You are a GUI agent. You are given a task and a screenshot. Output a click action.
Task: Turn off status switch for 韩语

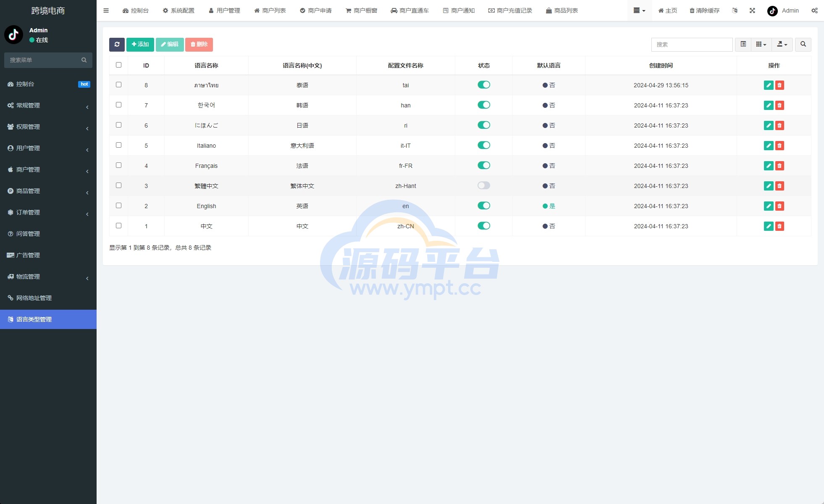click(484, 105)
